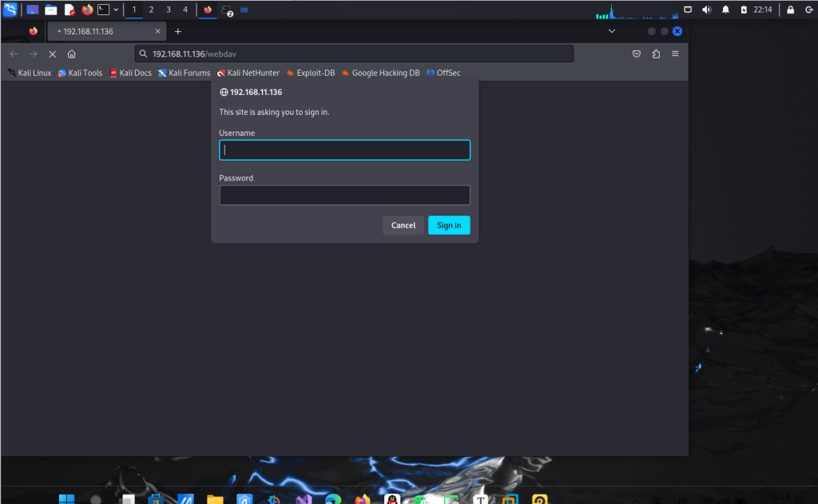
Task: Go to the browser home page icon
Action: click(x=72, y=54)
